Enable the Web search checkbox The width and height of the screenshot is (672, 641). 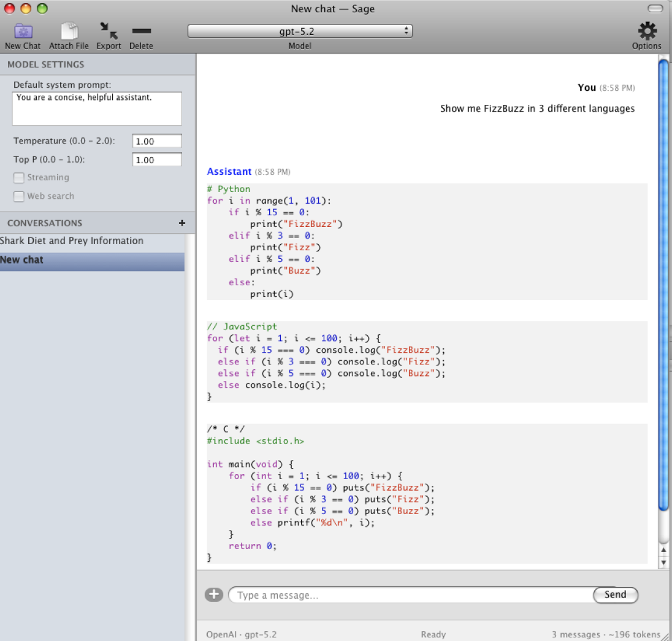click(x=19, y=196)
